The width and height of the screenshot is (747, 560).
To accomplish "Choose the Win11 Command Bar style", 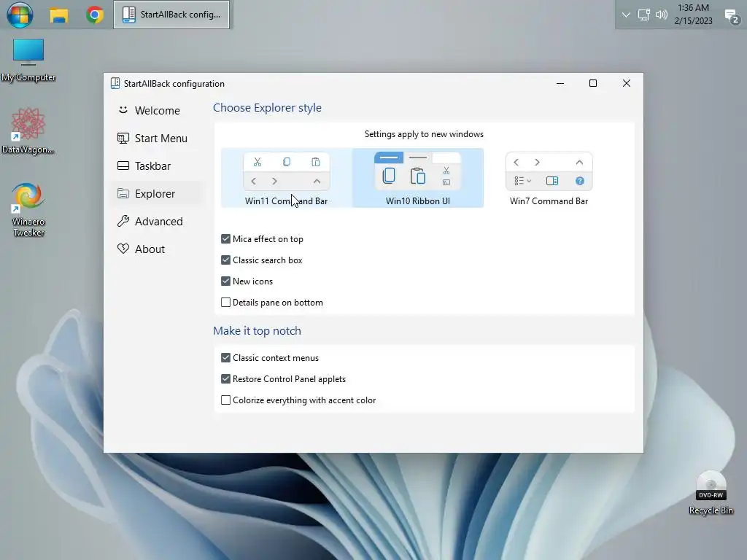I will (286, 178).
